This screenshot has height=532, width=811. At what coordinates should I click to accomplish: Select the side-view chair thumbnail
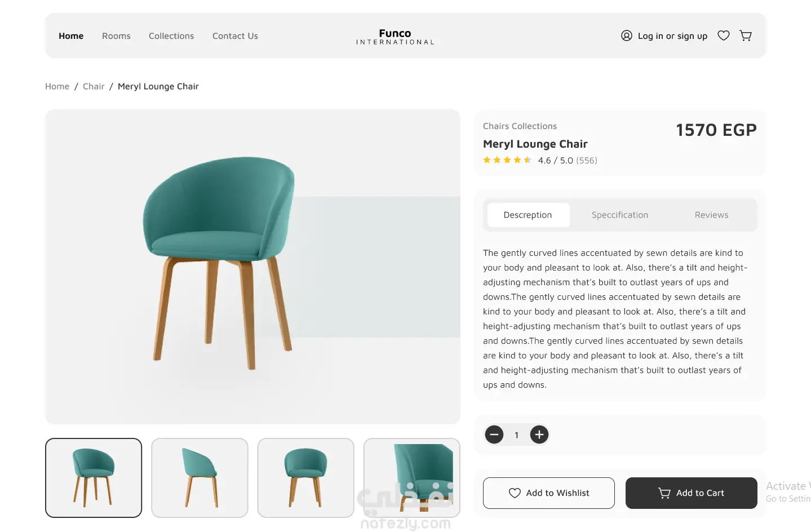point(200,478)
